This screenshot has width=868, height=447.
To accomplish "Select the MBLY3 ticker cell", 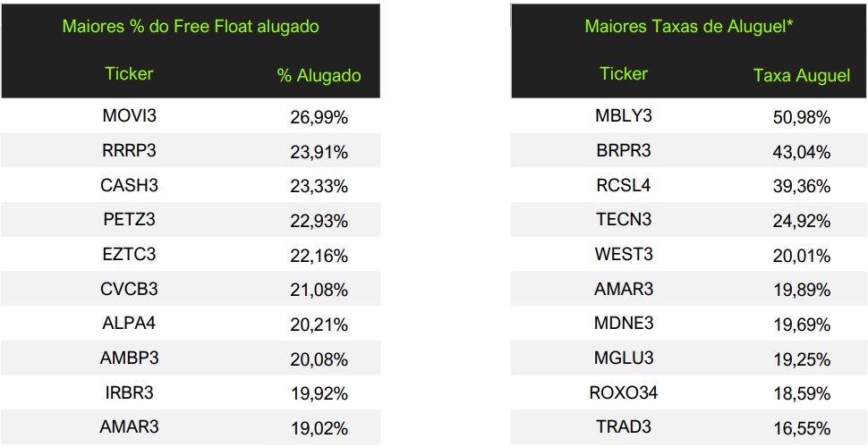I will tap(624, 116).
